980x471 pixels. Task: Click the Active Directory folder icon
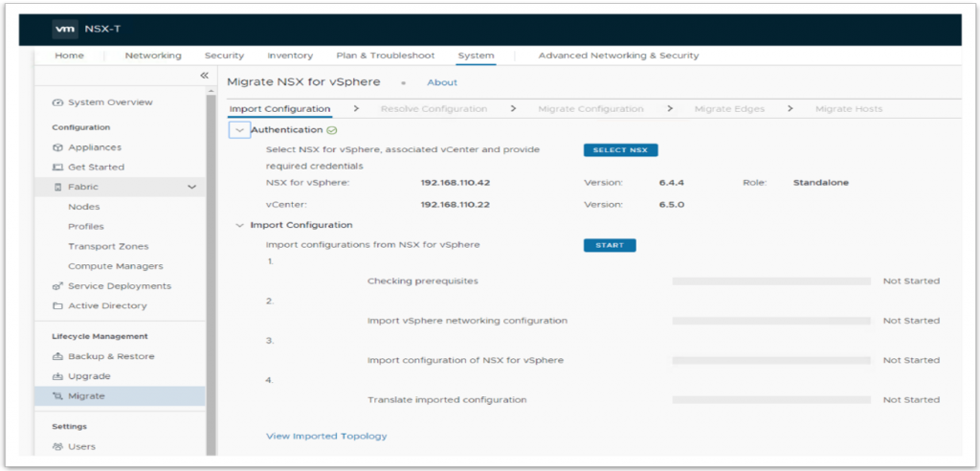coord(58,306)
